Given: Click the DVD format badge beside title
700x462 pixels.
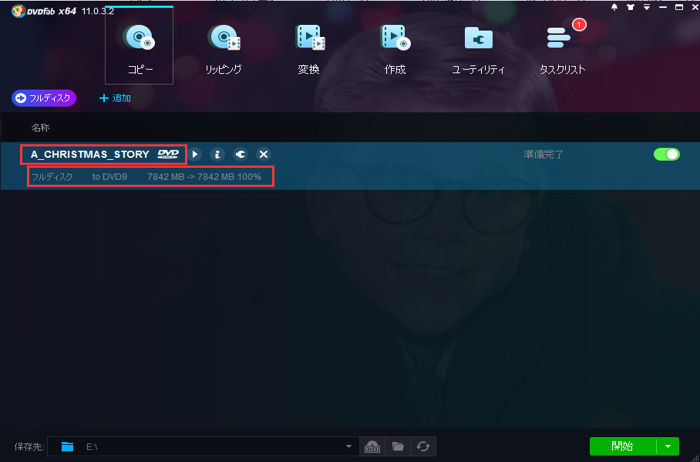Looking at the screenshot, I should tap(168, 154).
